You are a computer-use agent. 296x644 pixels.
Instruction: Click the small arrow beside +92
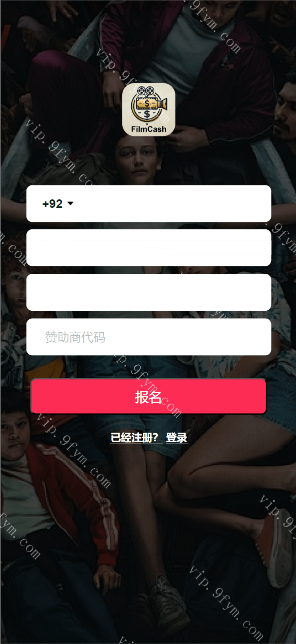tap(70, 204)
